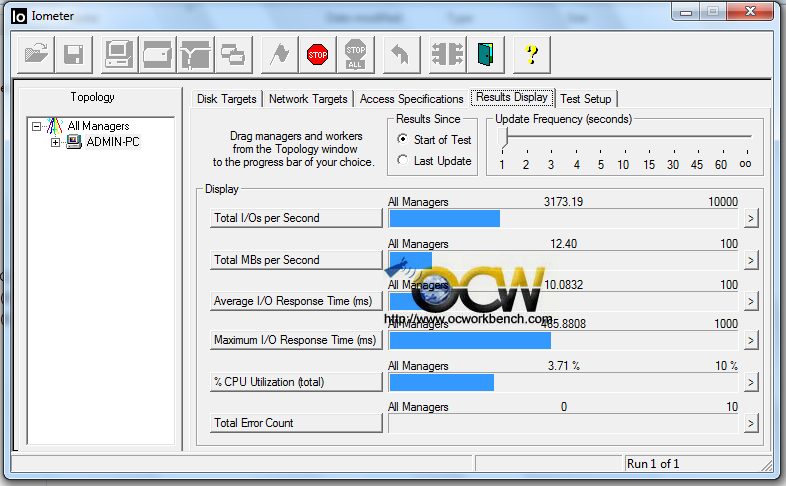Click the Update Frequency slider thumb

coord(504,138)
